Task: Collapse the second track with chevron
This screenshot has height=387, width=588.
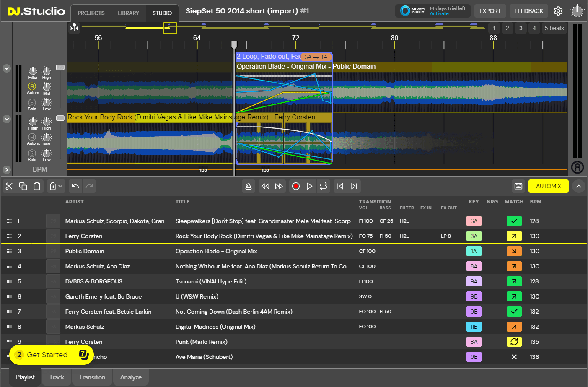Action: click(x=7, y=119)
